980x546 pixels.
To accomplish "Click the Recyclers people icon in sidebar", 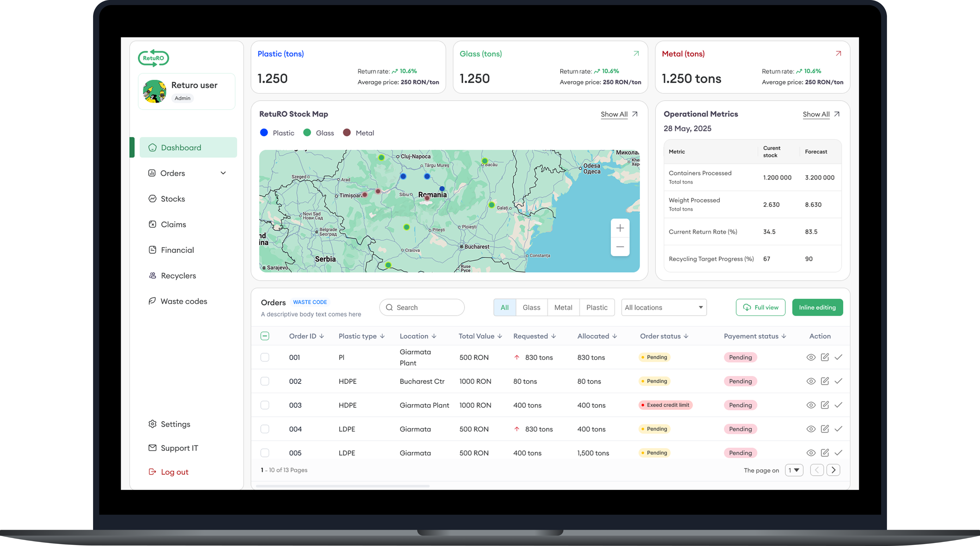I will point(152,275).
